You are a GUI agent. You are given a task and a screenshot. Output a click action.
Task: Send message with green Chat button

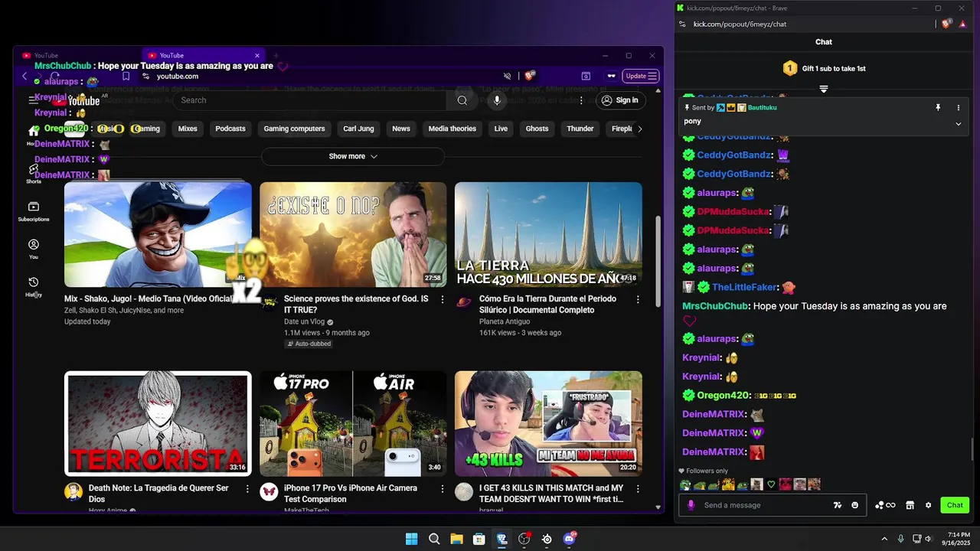coord(955,505)
